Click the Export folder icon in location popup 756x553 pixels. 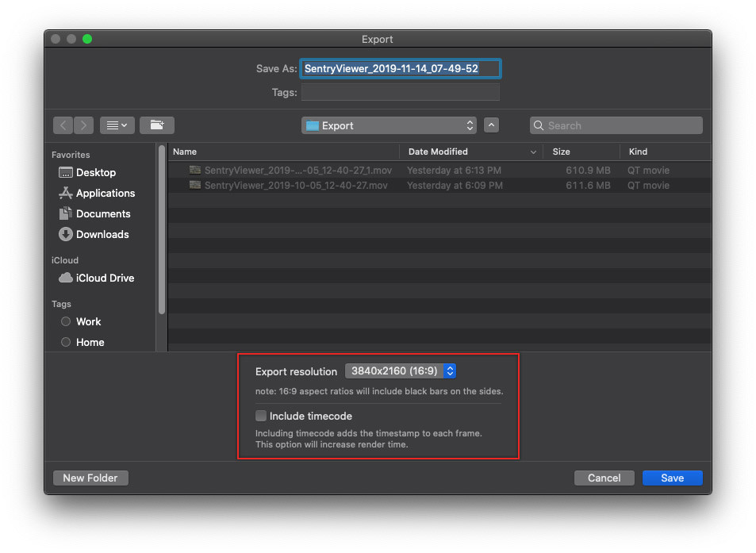click(x=313, y=126)
